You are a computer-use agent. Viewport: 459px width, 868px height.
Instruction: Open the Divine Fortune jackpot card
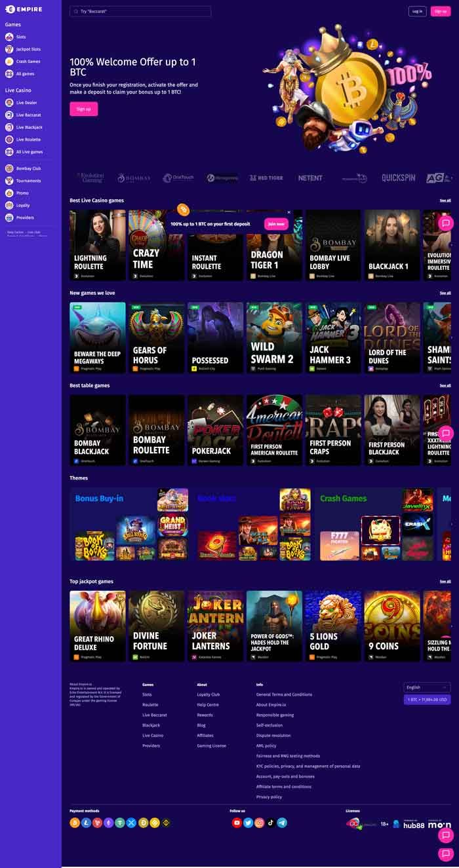point(157,626)
